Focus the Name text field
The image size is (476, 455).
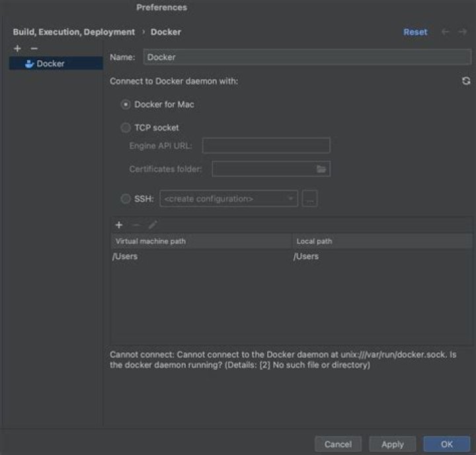(x=307, y=57)
